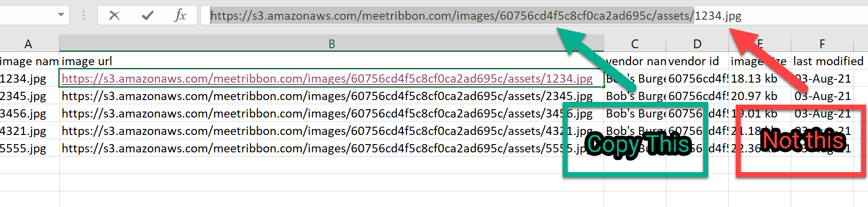The height and width of the screenshot is (207, 868).
Task: Select column C header
Action: [x=635, y=44]
